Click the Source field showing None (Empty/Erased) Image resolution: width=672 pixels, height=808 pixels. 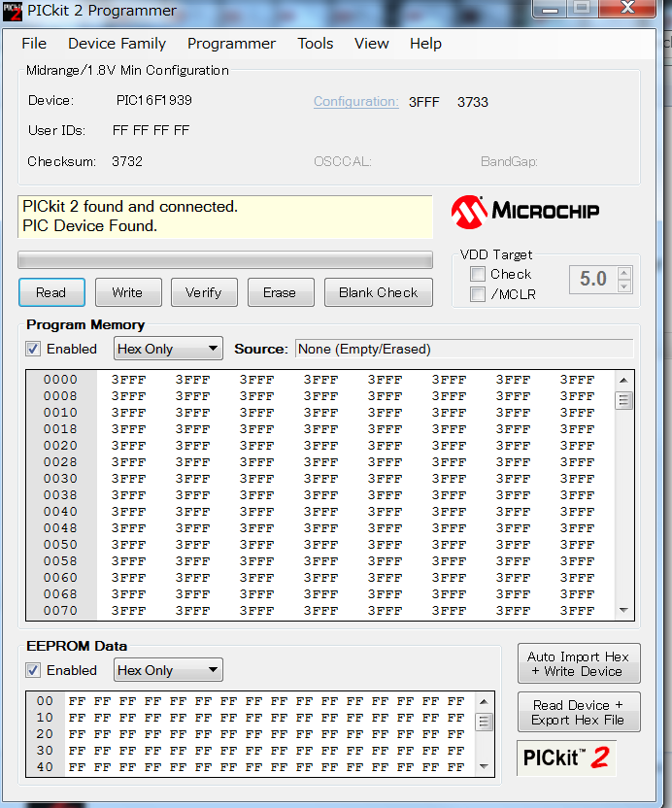click(x=464, y=349)
